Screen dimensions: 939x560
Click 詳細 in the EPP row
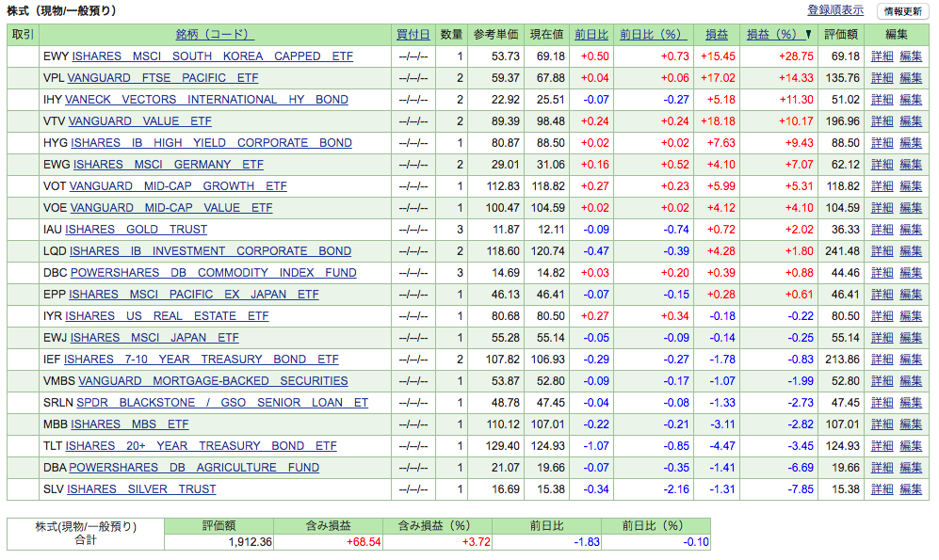coord(882,295)
